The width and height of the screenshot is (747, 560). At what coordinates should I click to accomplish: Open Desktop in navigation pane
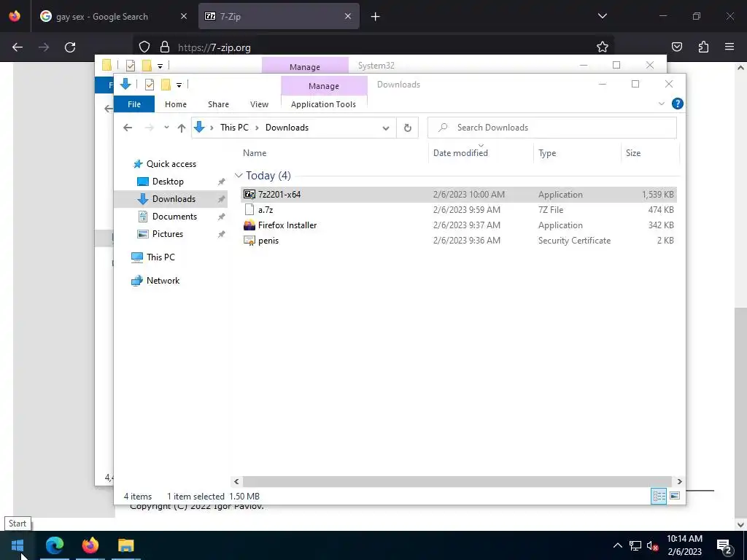pos(168,182)
